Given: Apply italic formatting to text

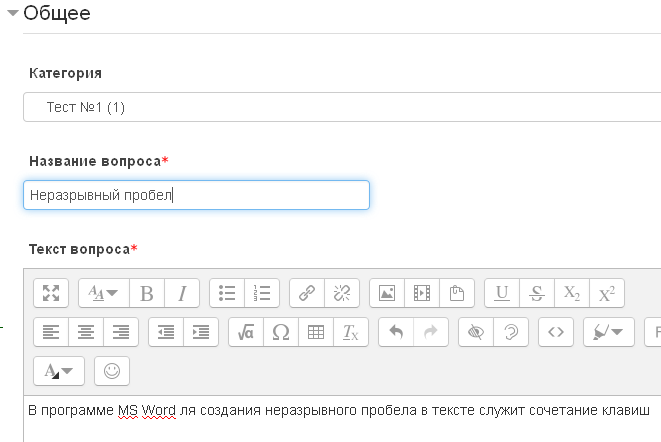Looking at the screenshot, I should click(x=182, y=293).
